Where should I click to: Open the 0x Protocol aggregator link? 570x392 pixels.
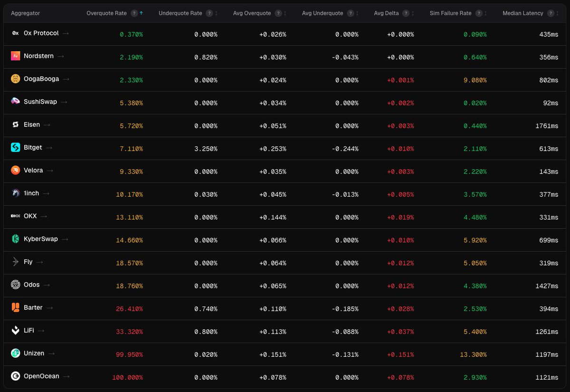[x=41, y=33]
